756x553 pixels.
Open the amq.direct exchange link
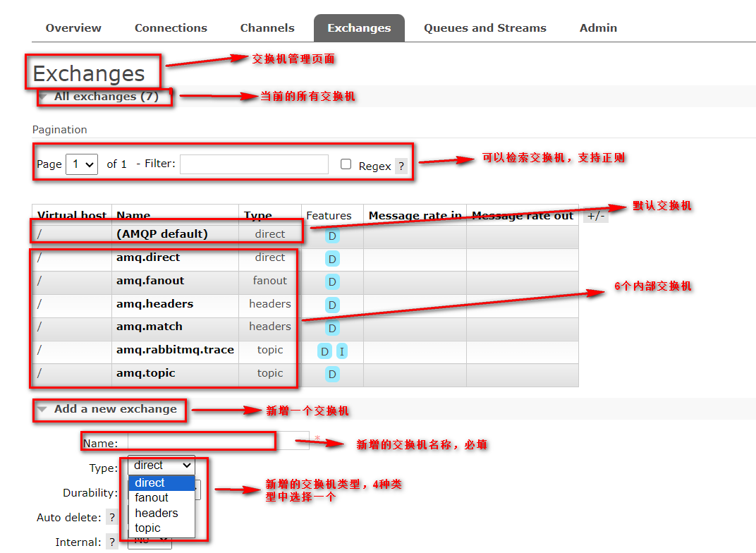click(x=148, y=257)
